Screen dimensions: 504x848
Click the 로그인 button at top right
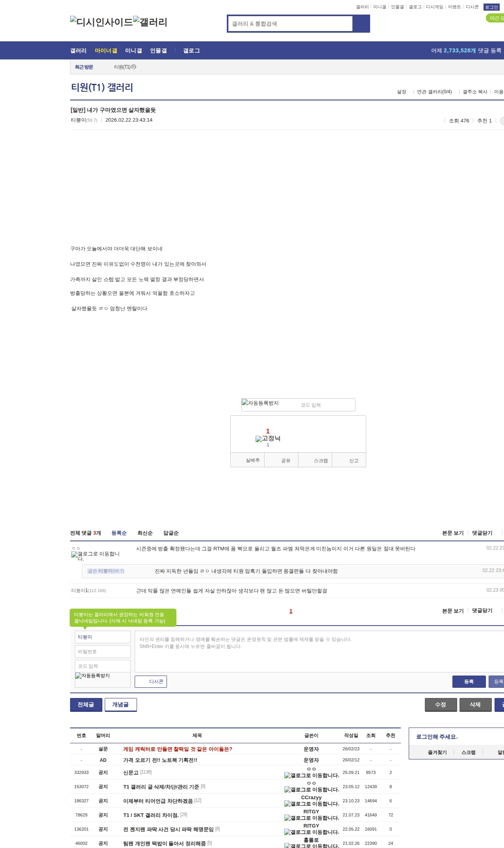click(491, 7)
